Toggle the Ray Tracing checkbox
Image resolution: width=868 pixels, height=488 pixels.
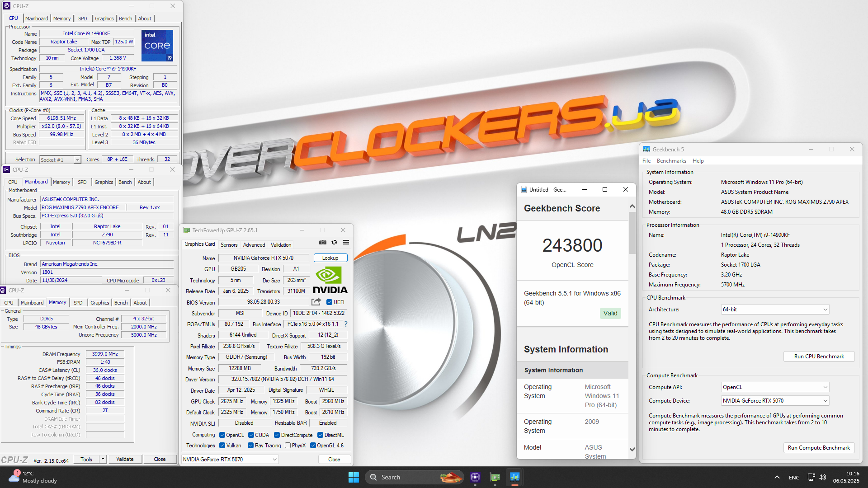click(251, 446)
